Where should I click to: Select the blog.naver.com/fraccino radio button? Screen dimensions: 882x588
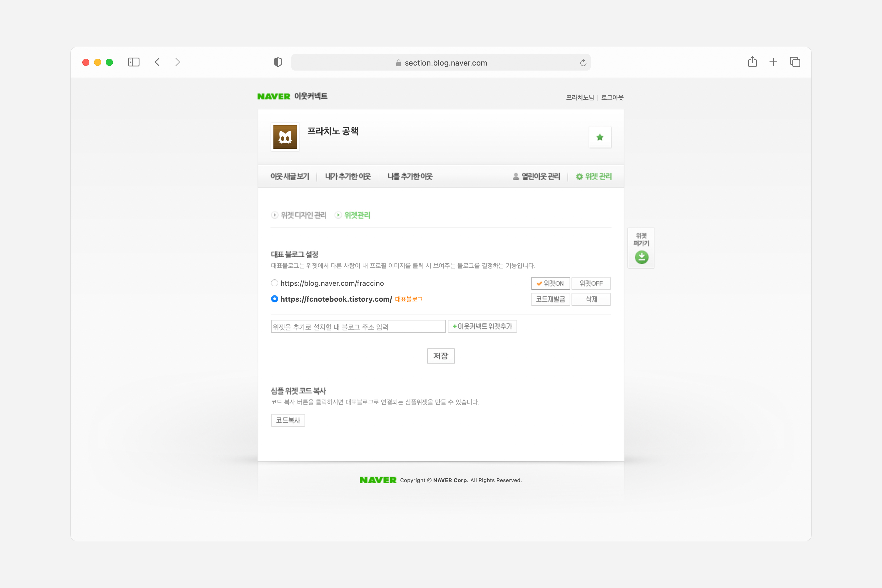click(275, 283)
